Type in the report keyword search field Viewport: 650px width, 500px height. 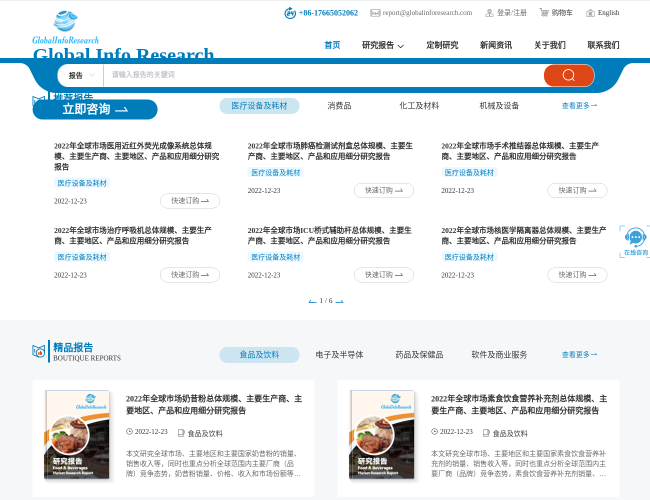(x=320, y=75)
